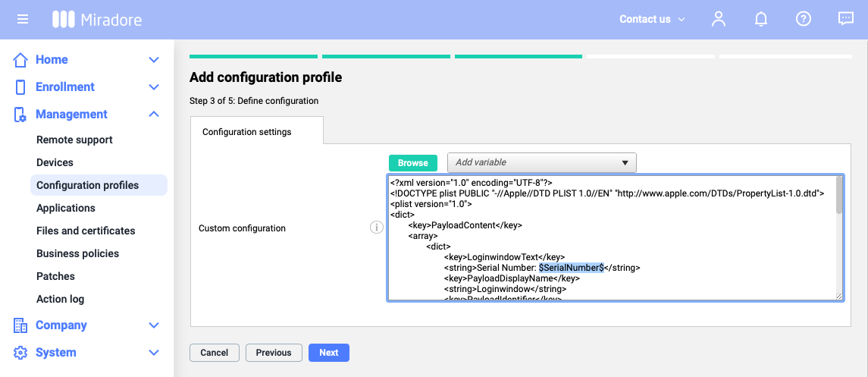The height and width of the screenshot is (377, 868).
Task: Open the Add variable dropdown
Action: [541, 162]
